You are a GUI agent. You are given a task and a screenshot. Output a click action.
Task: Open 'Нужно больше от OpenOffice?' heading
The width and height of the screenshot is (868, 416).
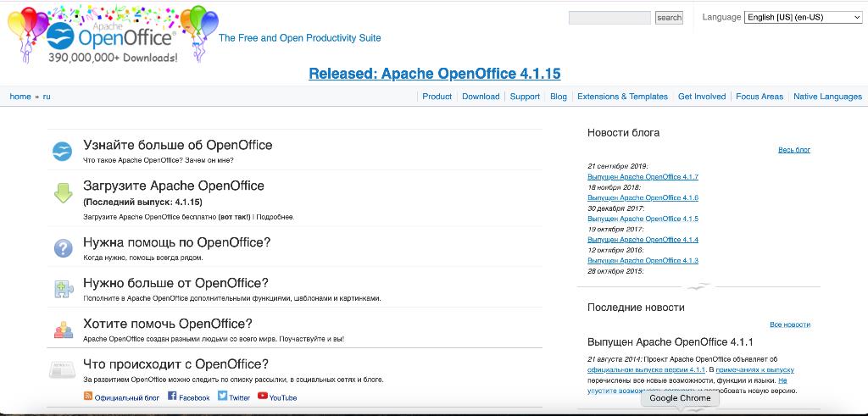pos(175,283)
